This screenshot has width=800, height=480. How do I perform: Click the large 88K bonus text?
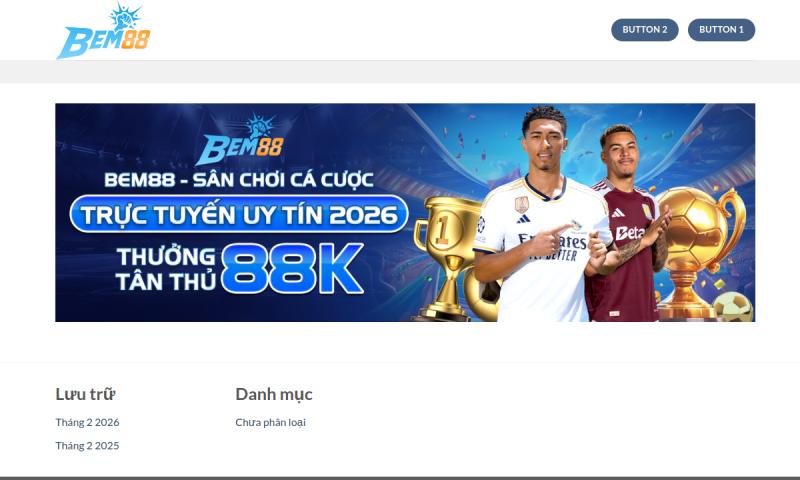pyautogui.click(x=292, y=268)
